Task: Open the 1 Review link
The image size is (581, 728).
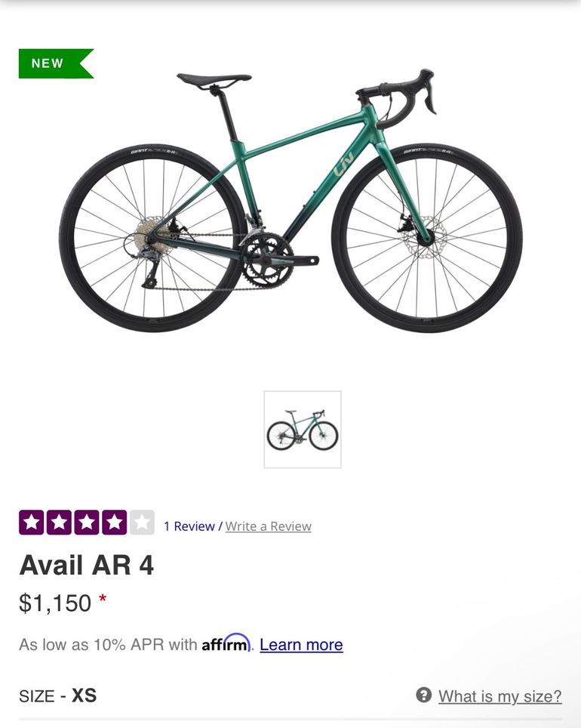Action: [x=189, y=526]
